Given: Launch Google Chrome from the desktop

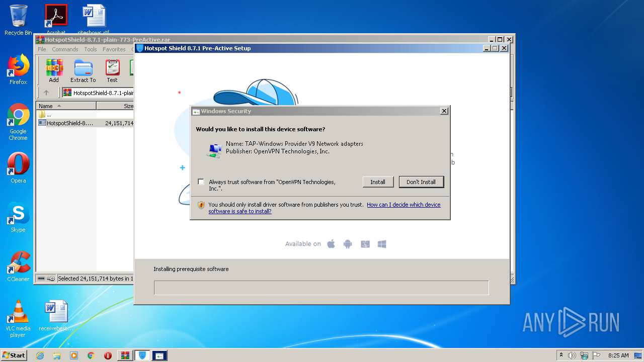Looking at the screenshot, I should (x=18, y=122).
